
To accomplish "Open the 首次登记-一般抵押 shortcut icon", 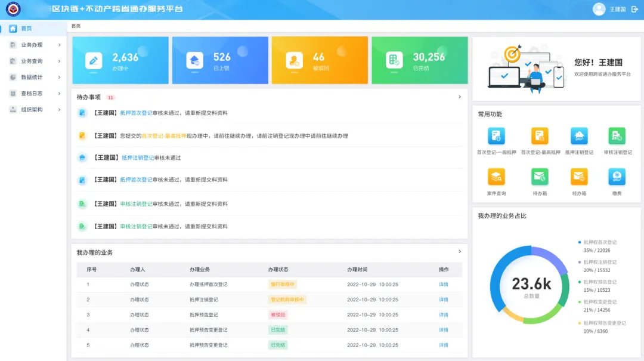I will pos(496,136).
